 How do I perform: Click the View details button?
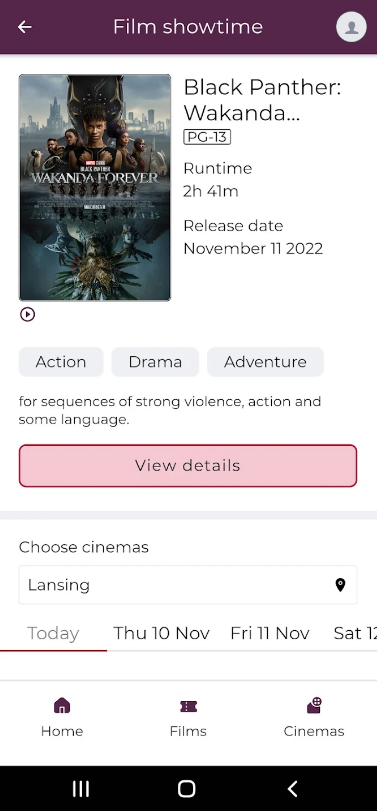click(x=188, y=465)
